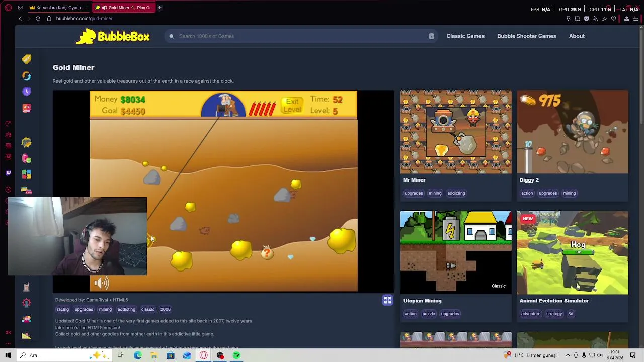644x362 pixels.
Task: Click the large gold nugget at right
Action: (x=342, y=240)
